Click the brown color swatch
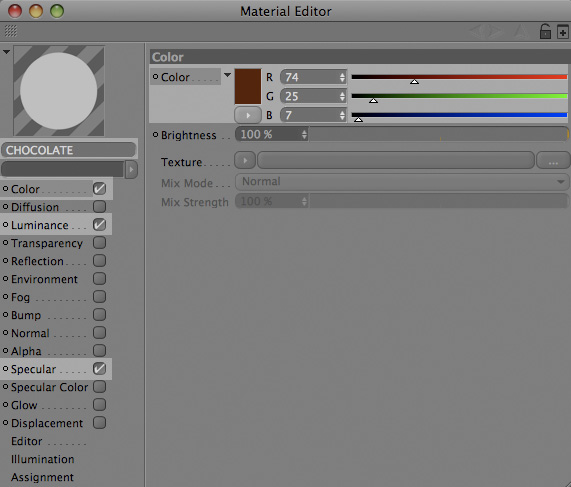The width and height of the screenshot is (571, 487). pyautogui.click(x=248, y=87)
